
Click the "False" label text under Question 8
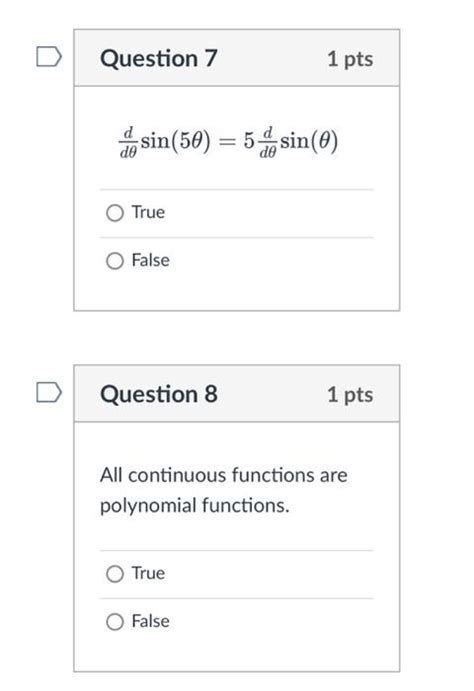tap(151, 621)
